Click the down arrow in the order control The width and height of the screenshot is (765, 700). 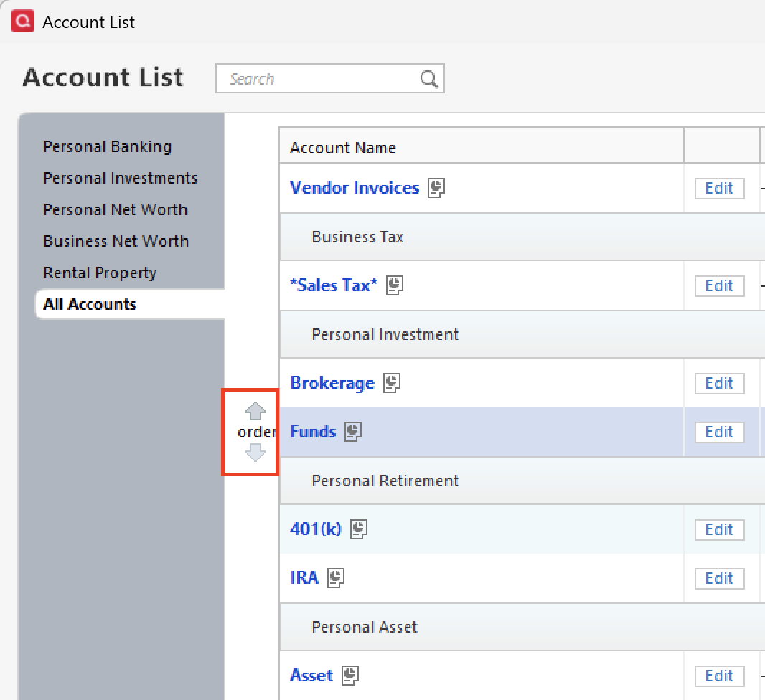(255, 453)
